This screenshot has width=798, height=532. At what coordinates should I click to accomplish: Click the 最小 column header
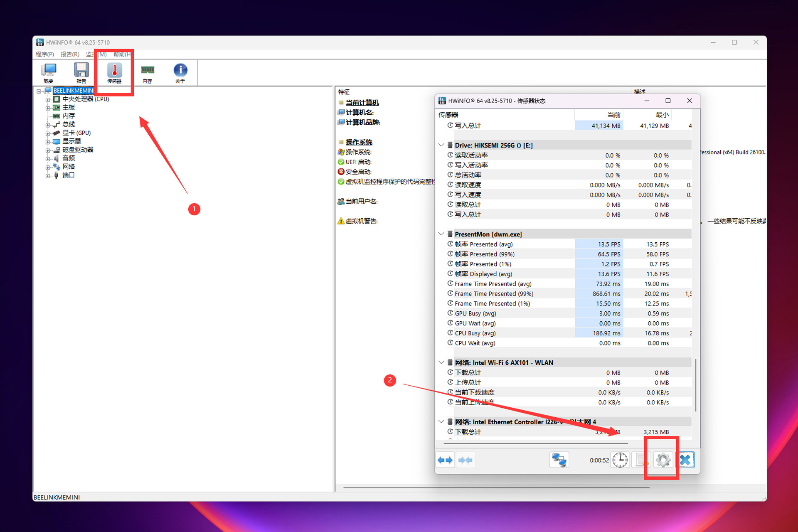pyautogui.click(x=648, y=115)
